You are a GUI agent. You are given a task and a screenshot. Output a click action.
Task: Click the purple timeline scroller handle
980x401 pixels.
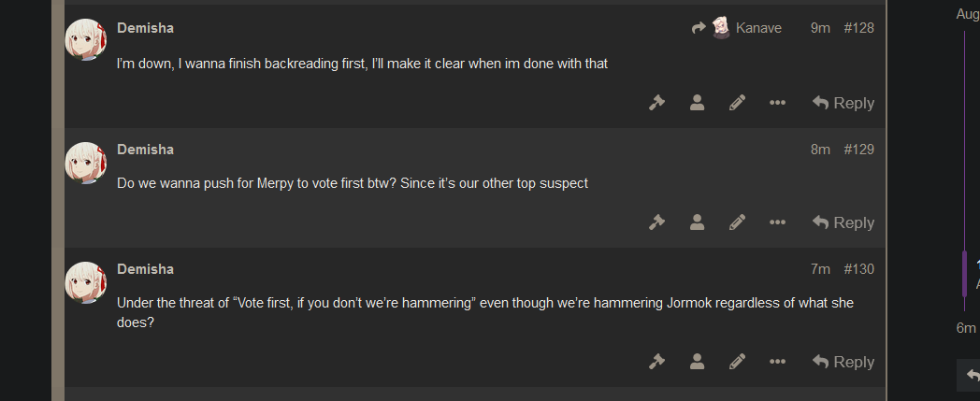(x=964, y=273)
